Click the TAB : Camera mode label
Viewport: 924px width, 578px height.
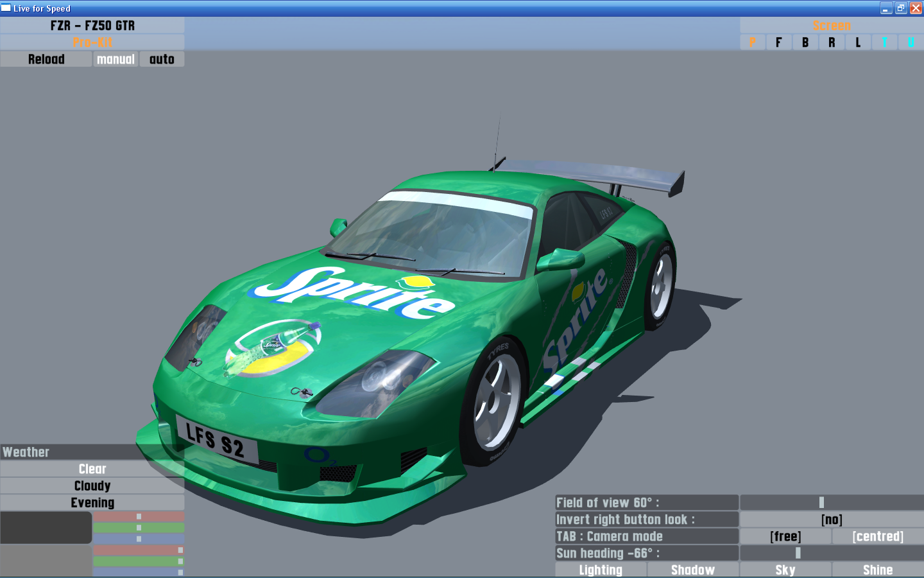tap(647, 536)
